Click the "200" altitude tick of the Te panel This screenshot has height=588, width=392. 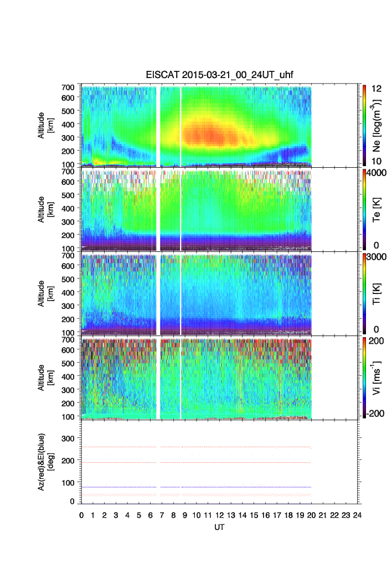pyautogui.click(x=68, y=235)
